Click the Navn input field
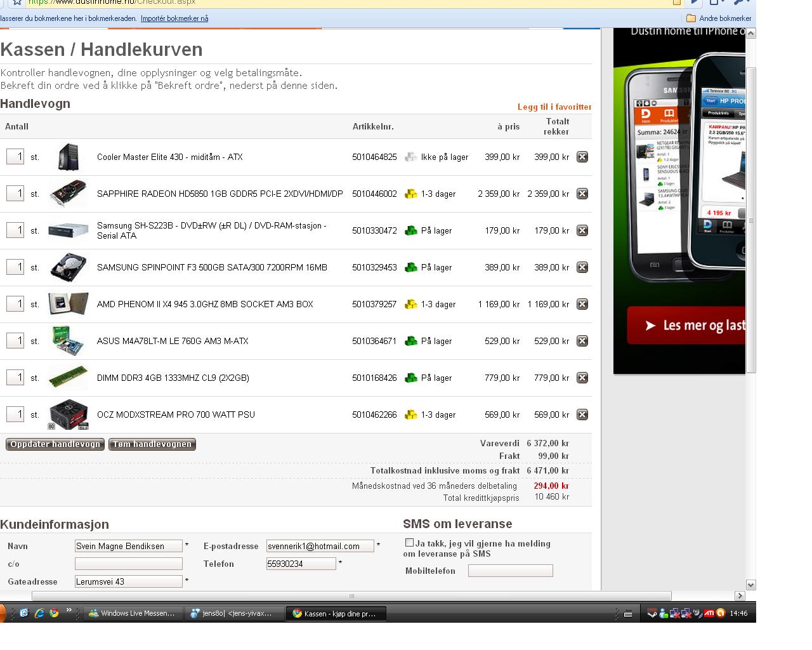Viewport: 812px width, 650px height. [129, 546]
